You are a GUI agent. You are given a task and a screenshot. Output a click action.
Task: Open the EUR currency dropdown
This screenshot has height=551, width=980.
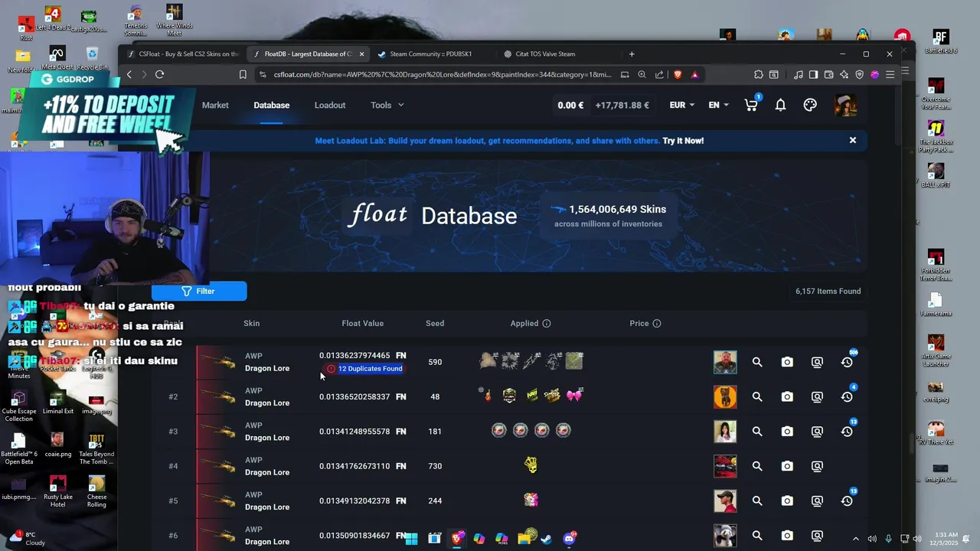(682, 105)
